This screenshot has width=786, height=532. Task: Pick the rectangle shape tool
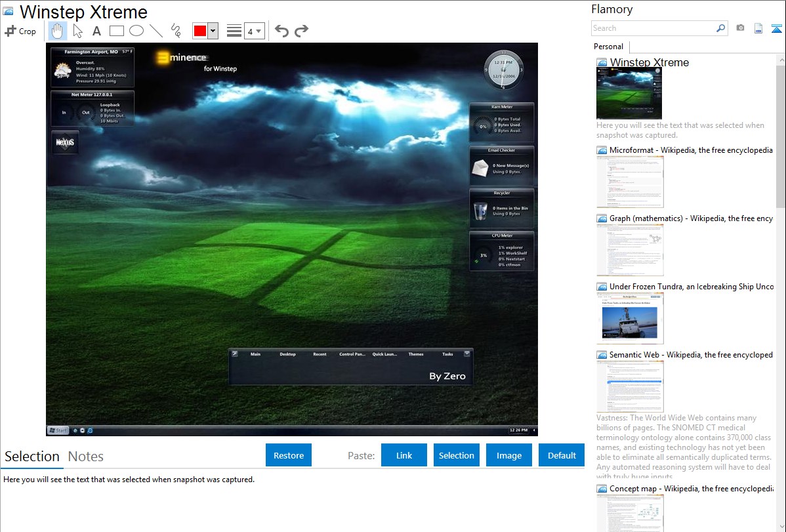tap(116, 31)
